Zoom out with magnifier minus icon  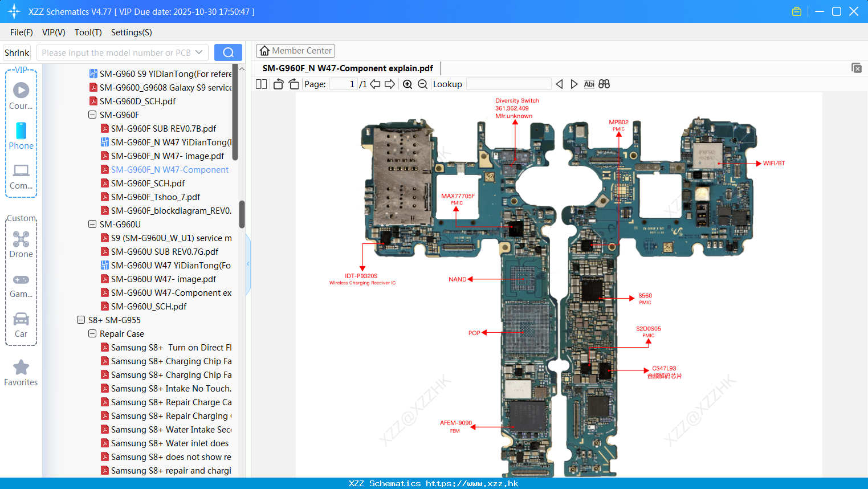click(x=422, y=84)
